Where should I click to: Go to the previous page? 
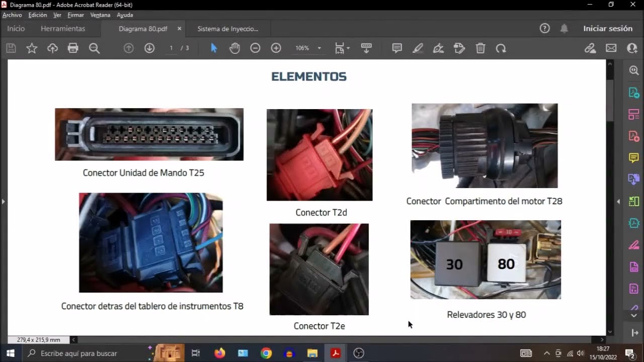pyautogui.click(x=129, y=48)
